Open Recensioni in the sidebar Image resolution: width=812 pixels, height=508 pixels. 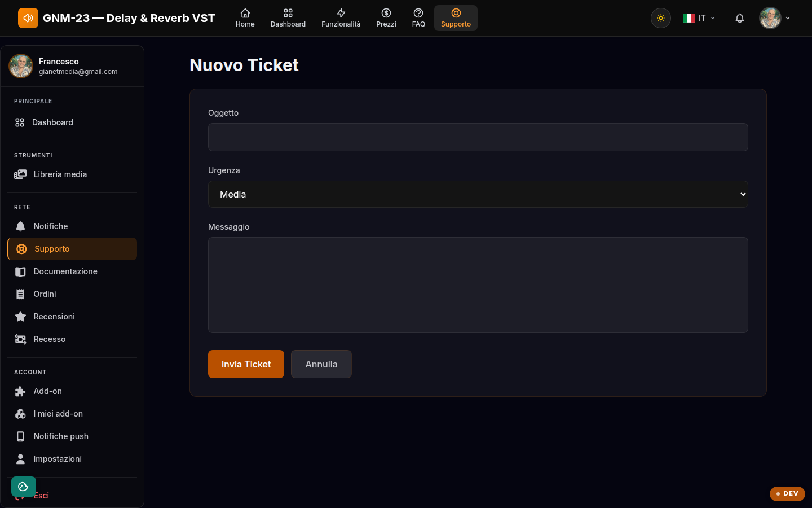click(x=72, y=317)
